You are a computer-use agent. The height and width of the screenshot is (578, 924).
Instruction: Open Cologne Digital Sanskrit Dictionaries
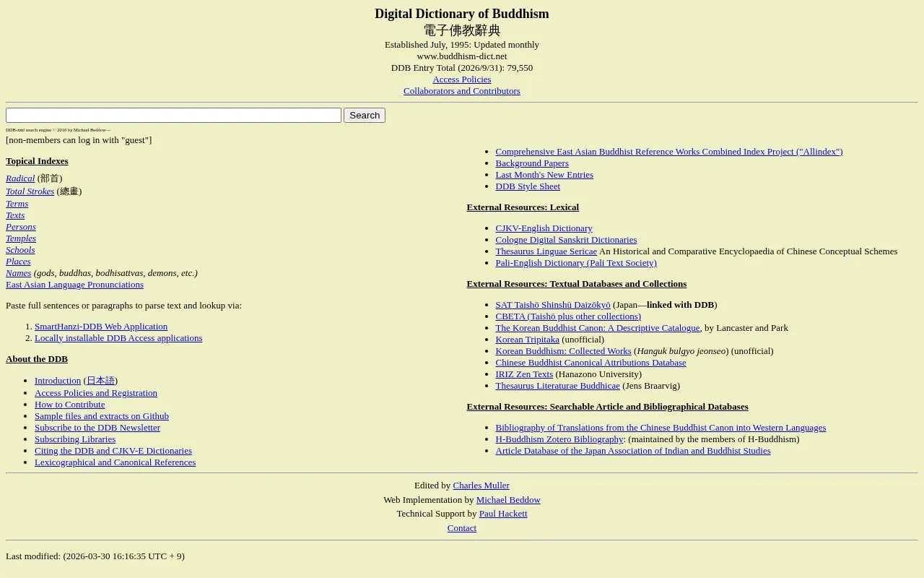pyautogui.click(x=566, y=240)
